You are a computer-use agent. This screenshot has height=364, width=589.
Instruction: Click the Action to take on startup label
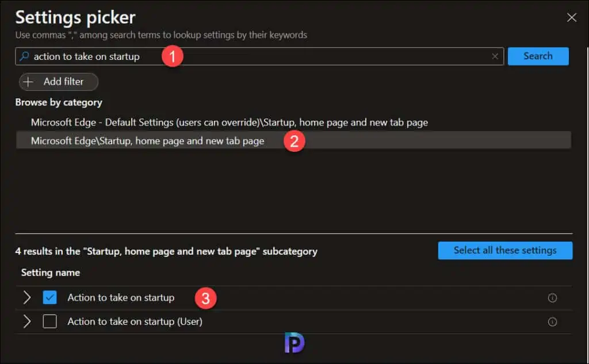(121, 297)
